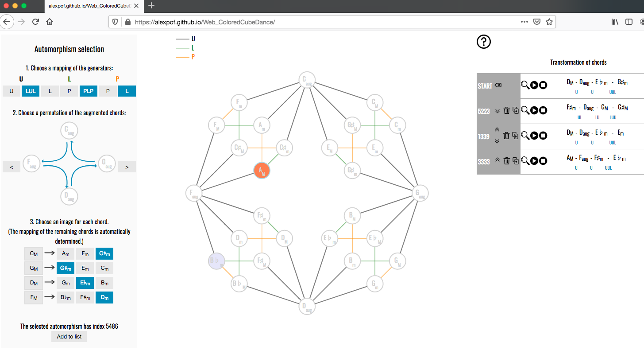
Task: Open the page actions ellipsis menu
Action: tap(524, 22)
